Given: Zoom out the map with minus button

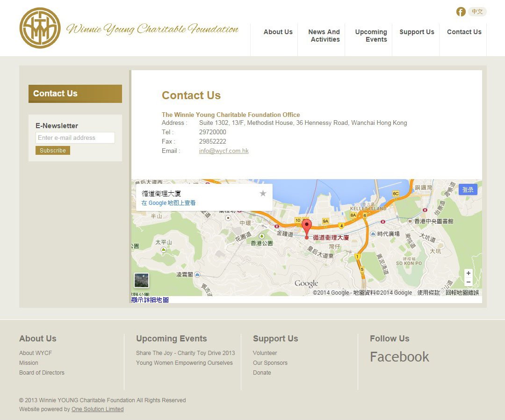Looking at the screenshot, I should (468, 282).
